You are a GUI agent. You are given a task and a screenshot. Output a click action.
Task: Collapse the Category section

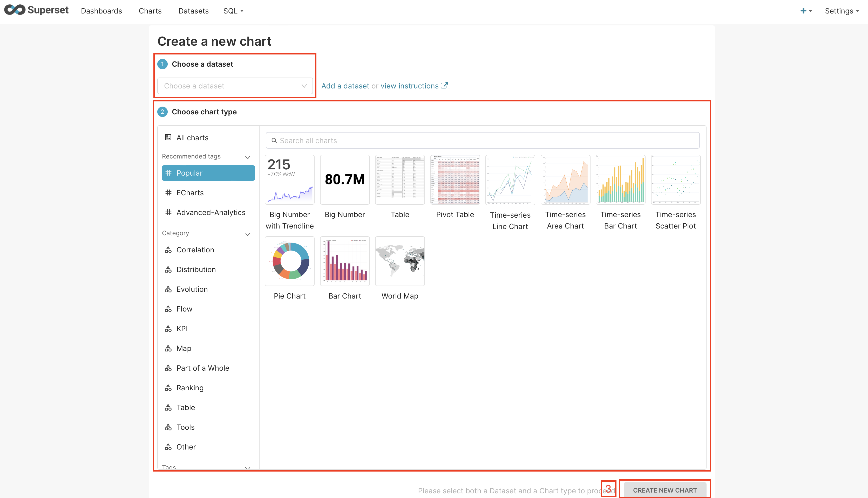tap(247, 234)
